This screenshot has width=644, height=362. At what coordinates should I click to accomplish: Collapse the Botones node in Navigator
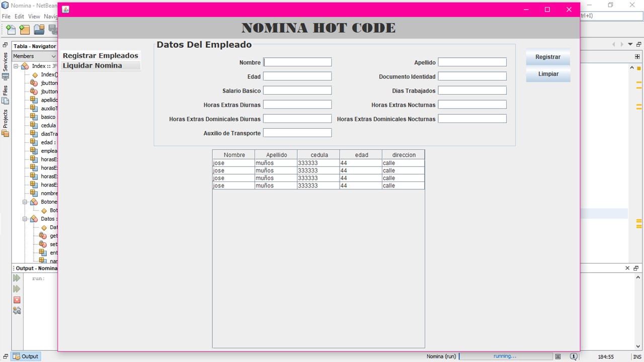(25, 202)
